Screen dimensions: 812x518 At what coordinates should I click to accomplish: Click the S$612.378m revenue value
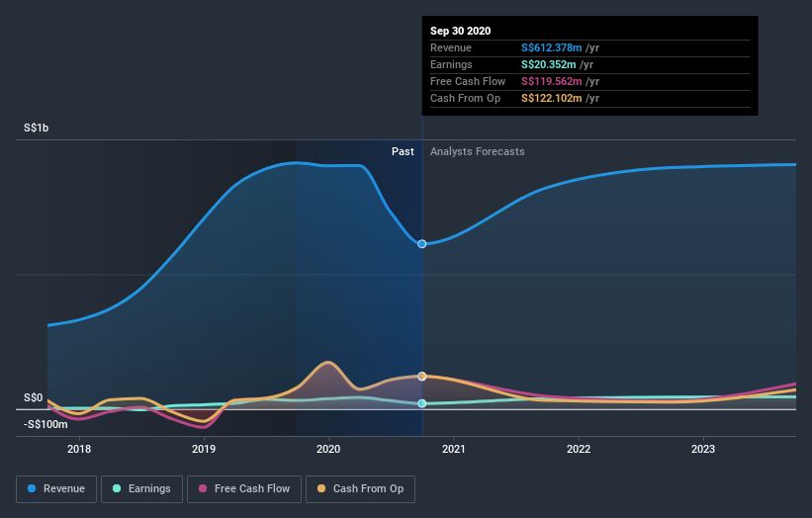(552, 47)
